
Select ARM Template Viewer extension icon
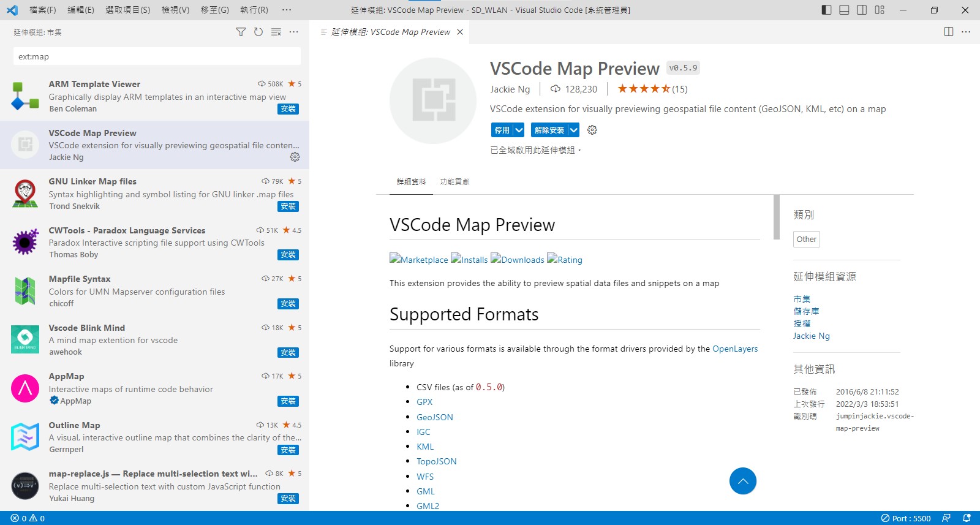click(x=25, y=96)
